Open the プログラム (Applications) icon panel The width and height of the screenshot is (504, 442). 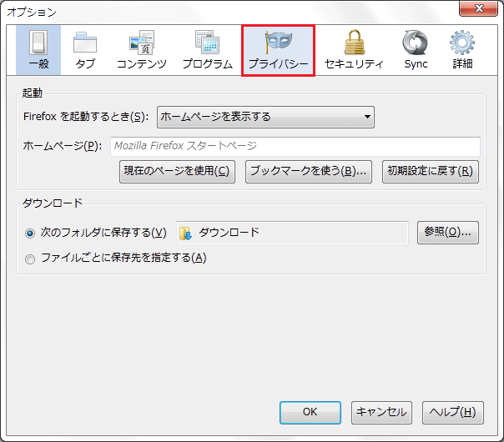pos(208,50)
